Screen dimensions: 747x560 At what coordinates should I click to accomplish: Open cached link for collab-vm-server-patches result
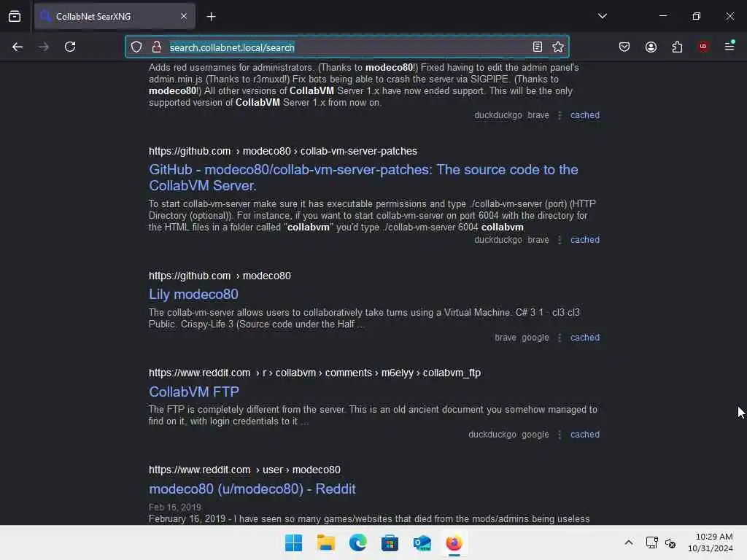[x=585, y=240]
